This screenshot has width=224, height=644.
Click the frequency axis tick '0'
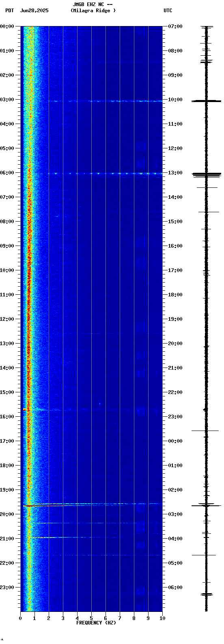pyautogui.click(x=20, y=618)
